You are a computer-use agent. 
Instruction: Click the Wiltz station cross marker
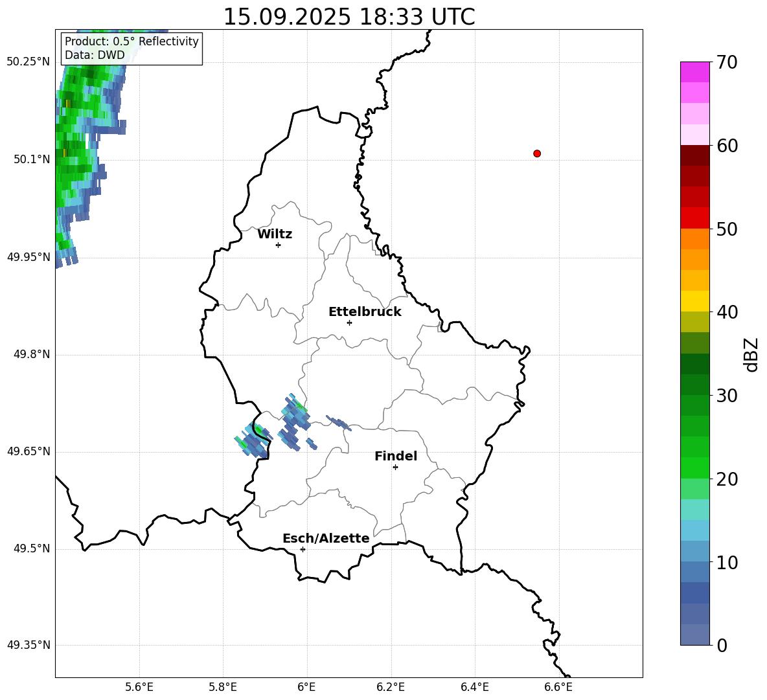[x=278, y=245]
